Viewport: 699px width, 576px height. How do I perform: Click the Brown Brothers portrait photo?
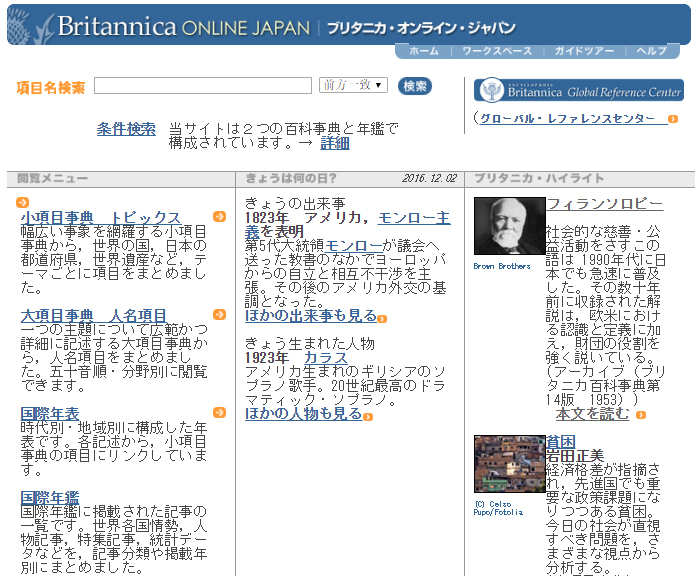pyautogui.click(x=510, y=226)
